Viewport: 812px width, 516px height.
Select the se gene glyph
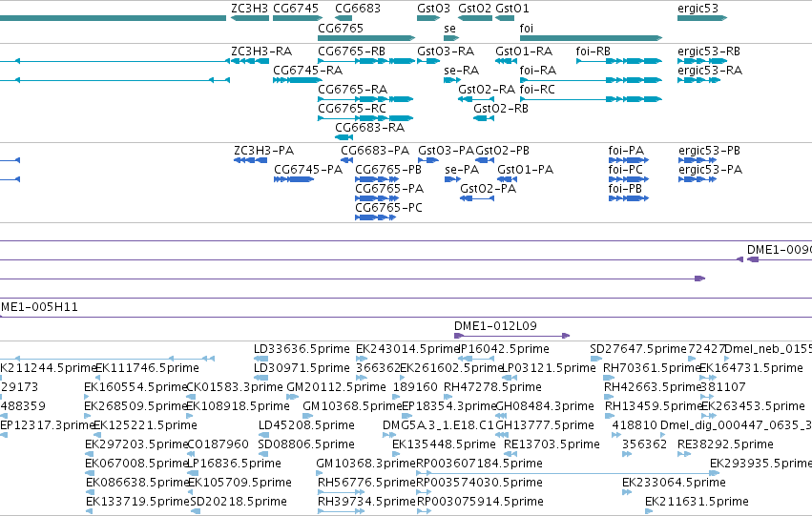pos(451,38)
